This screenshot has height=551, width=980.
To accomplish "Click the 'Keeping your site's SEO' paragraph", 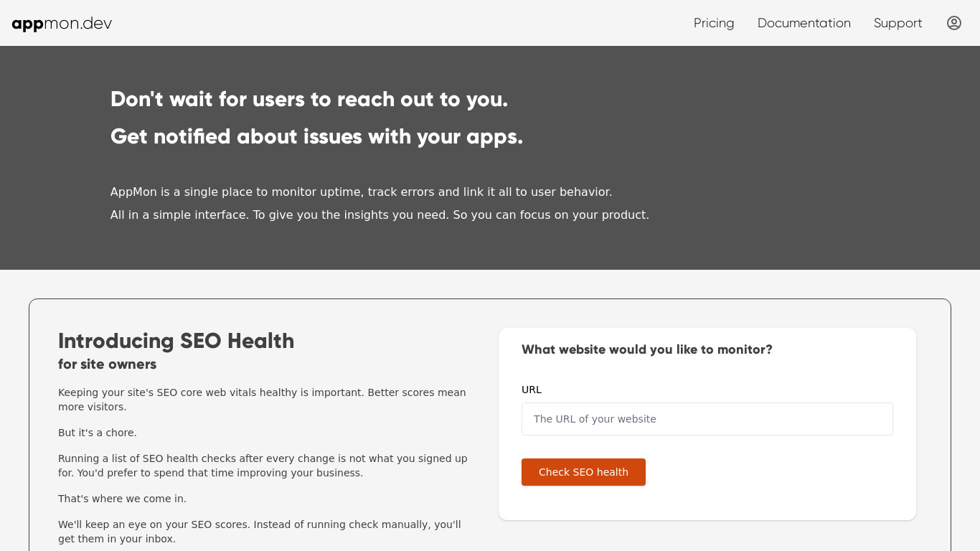I will point(262,400).
